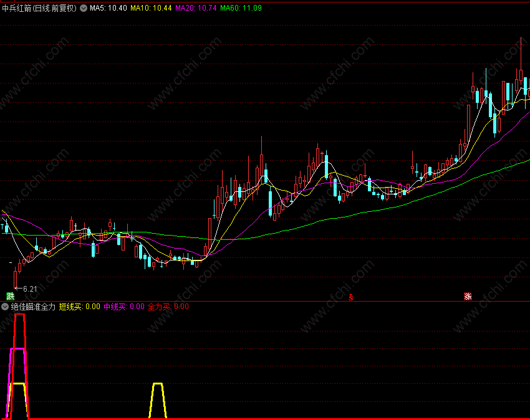Click the red S signal marker

[x=351, y=297]
